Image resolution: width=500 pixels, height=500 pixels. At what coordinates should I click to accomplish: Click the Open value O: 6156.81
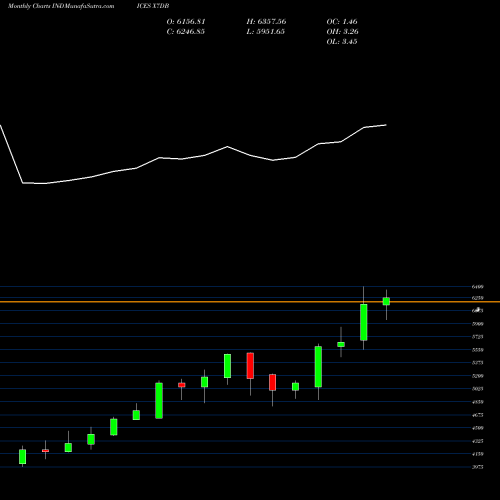[186, 21]
